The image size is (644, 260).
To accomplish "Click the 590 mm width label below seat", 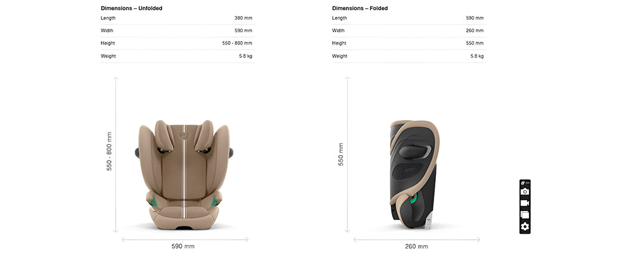I will click(183, 246).
